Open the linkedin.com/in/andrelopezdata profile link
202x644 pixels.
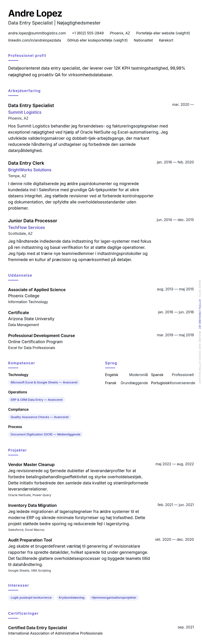coord(34,40)
